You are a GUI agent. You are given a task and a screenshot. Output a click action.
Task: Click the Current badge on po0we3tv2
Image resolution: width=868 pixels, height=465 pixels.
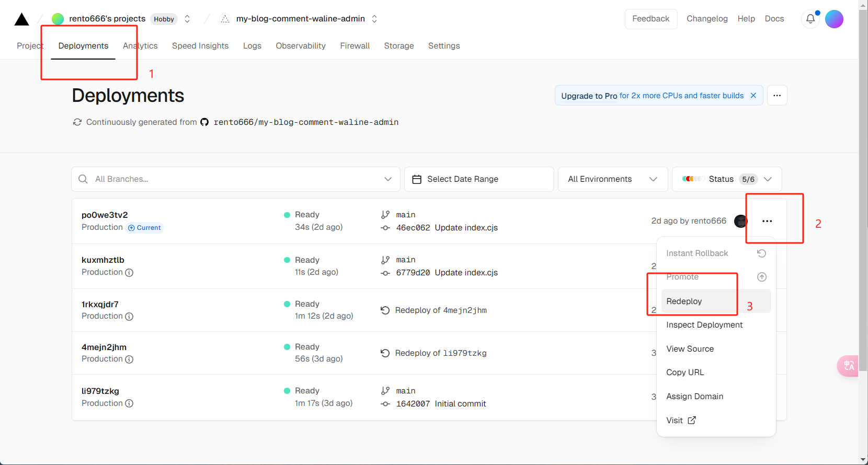click(x=145, y=228)
